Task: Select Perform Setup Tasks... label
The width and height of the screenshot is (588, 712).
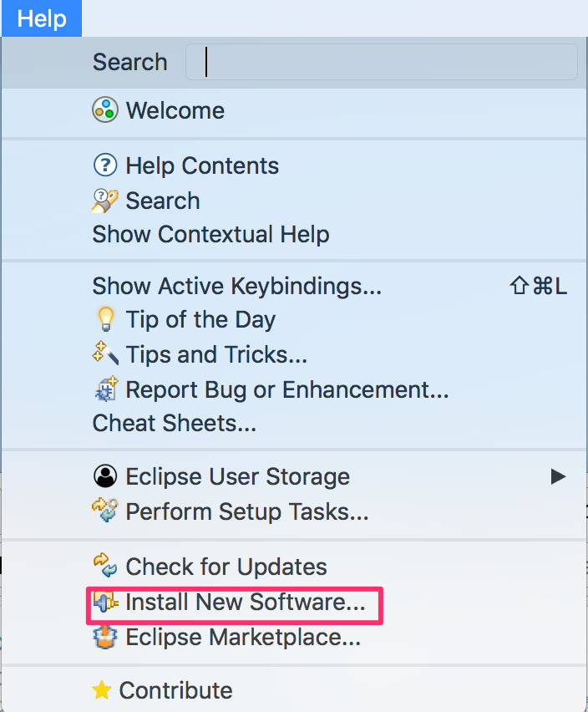Action: [247, 511]
